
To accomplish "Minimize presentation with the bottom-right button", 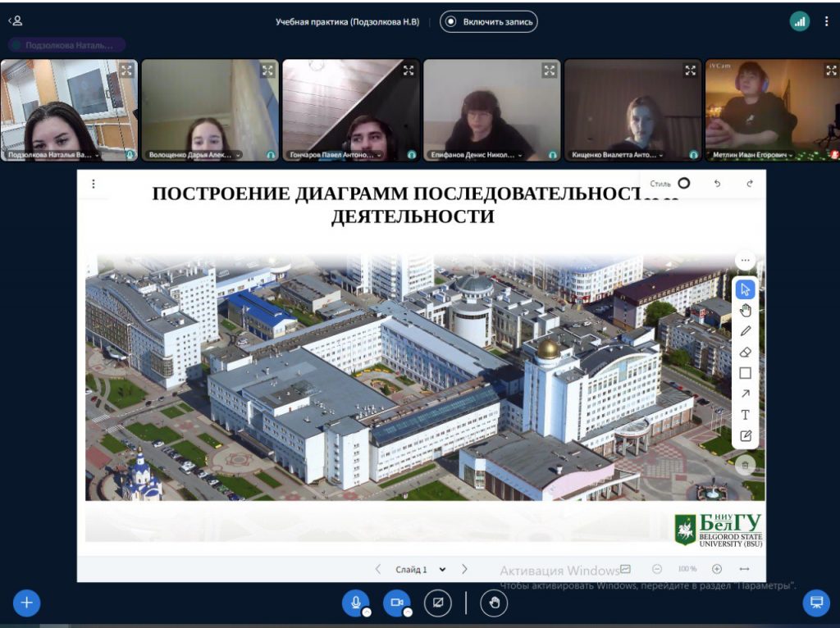I will click(816, 603).
